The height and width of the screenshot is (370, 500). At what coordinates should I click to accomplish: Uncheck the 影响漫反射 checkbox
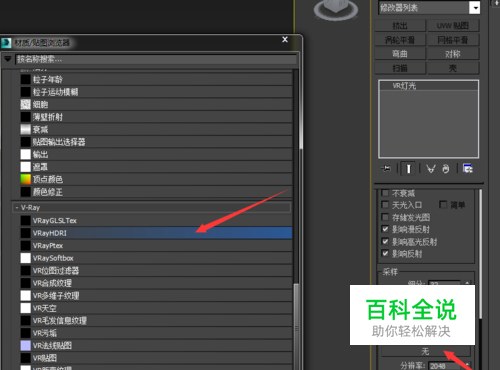(385, 229)
